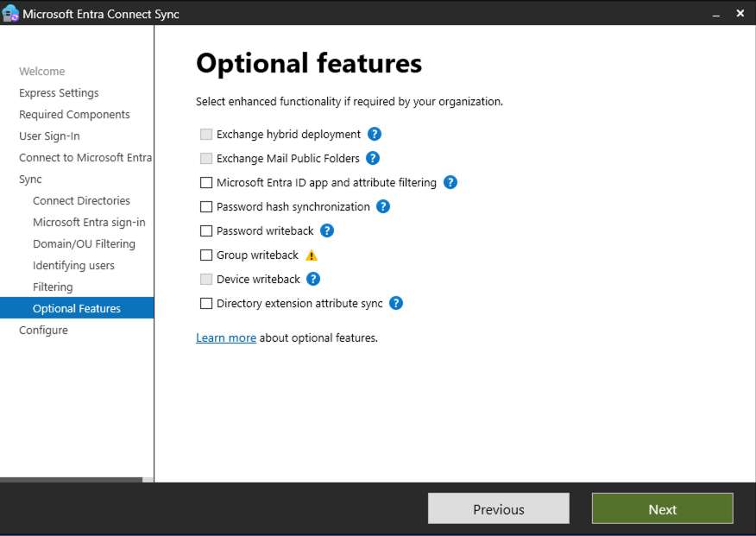Image resolution: width=756 pixels, height=536 pixels.
Task: Check the Group writeback option
Action: 205,255
